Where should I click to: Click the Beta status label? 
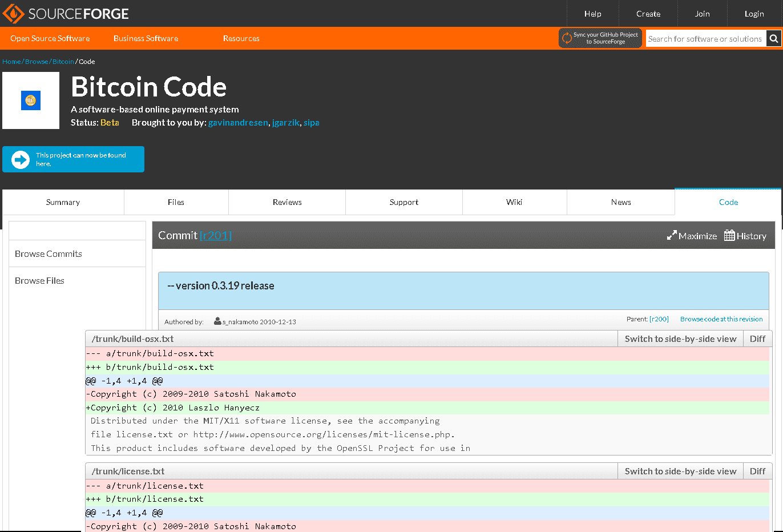(110, 123)
